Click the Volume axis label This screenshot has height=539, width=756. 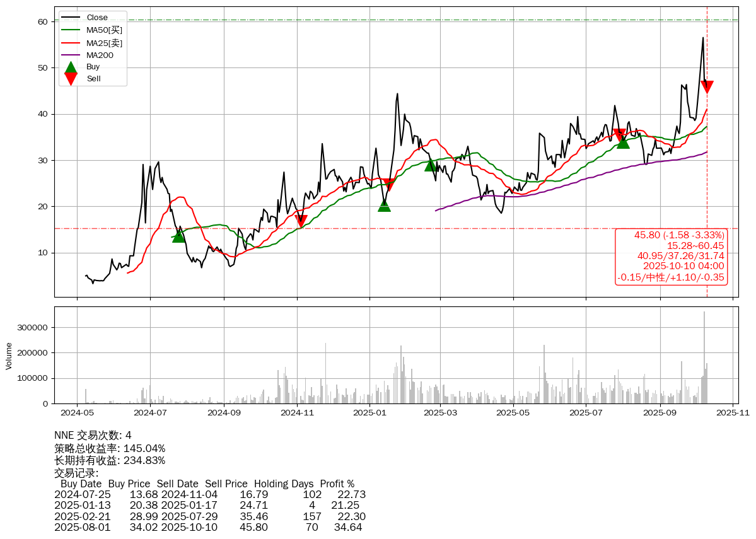[9, 356]
